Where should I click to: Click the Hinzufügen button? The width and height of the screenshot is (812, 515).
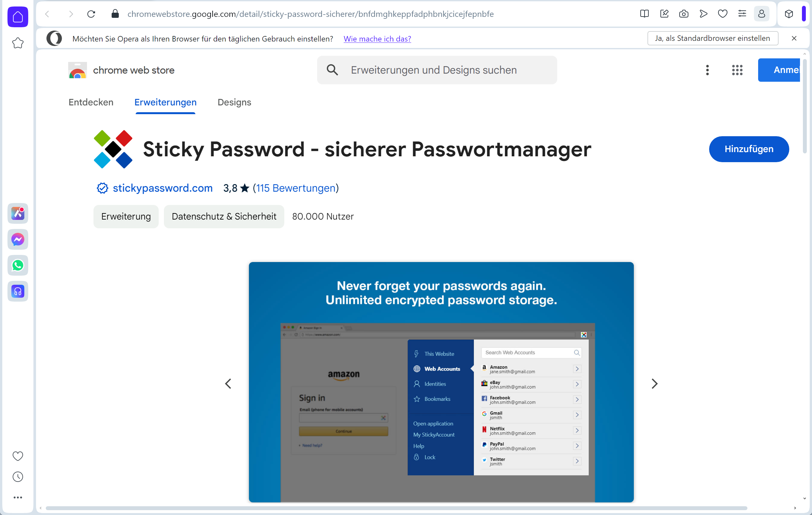click(x=749, y=149)
